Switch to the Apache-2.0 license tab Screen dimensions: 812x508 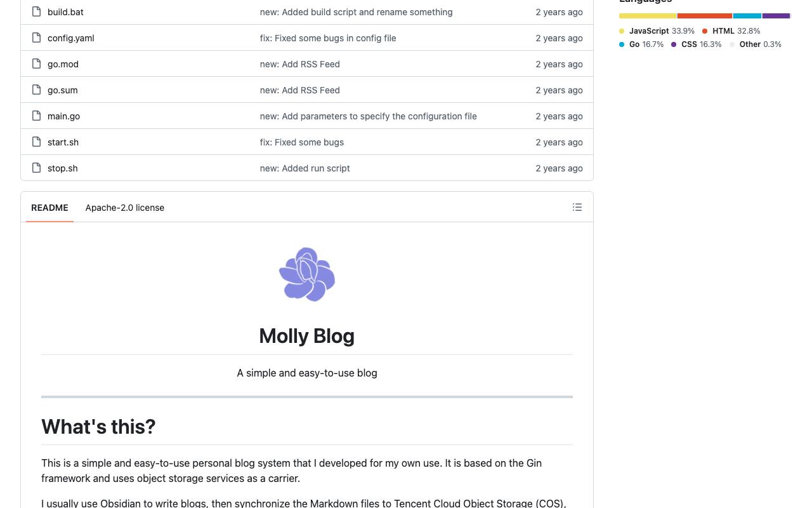pos(125,208)
